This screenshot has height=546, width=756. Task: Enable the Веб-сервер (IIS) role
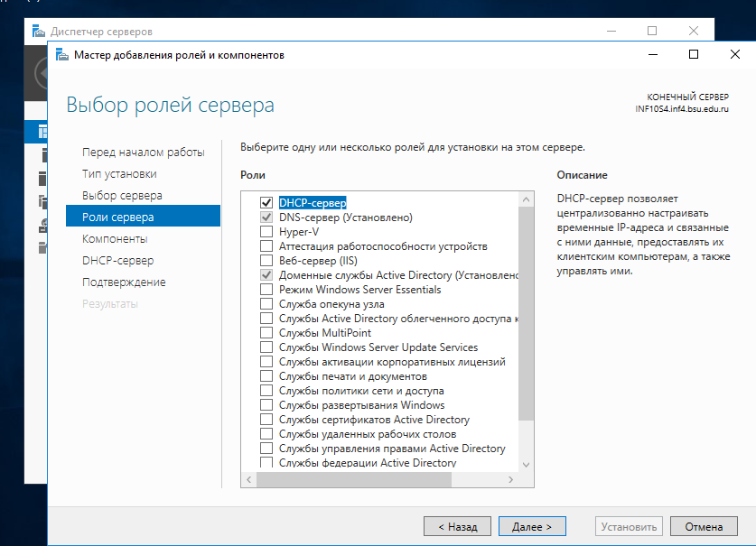266,260
